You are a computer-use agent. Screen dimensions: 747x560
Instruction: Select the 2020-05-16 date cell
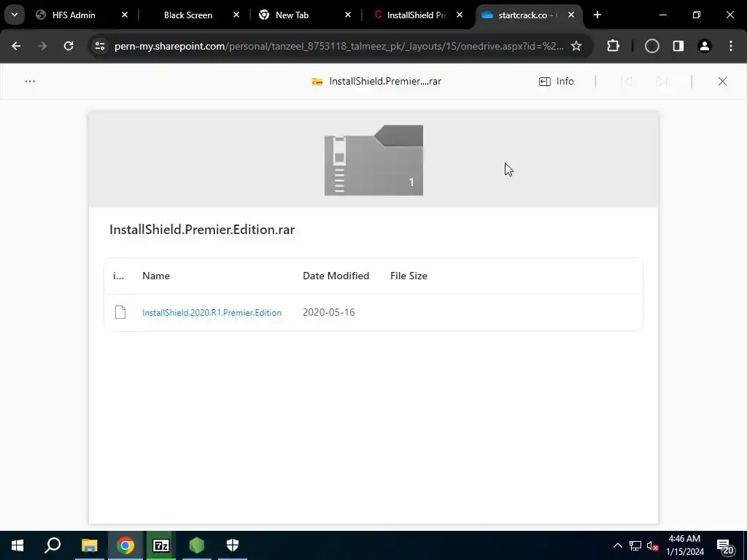pyautogui.click(x=329, y=312)
